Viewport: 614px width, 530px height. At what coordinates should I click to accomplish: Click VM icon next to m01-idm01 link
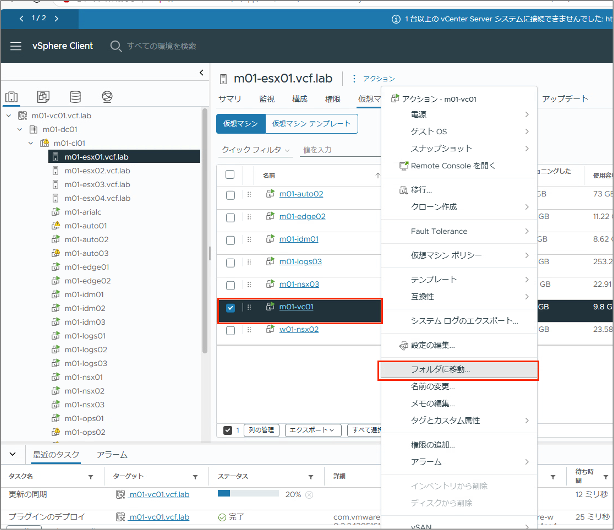pyautogui.click(x=270, y=239)
